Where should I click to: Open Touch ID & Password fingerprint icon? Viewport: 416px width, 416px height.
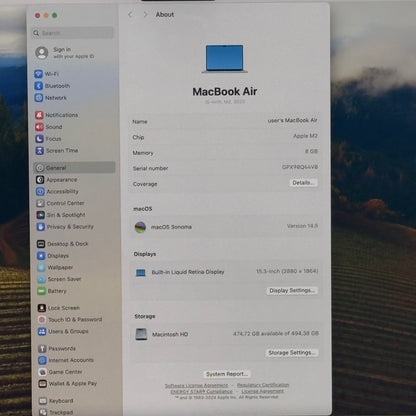[x=42, y=320]
